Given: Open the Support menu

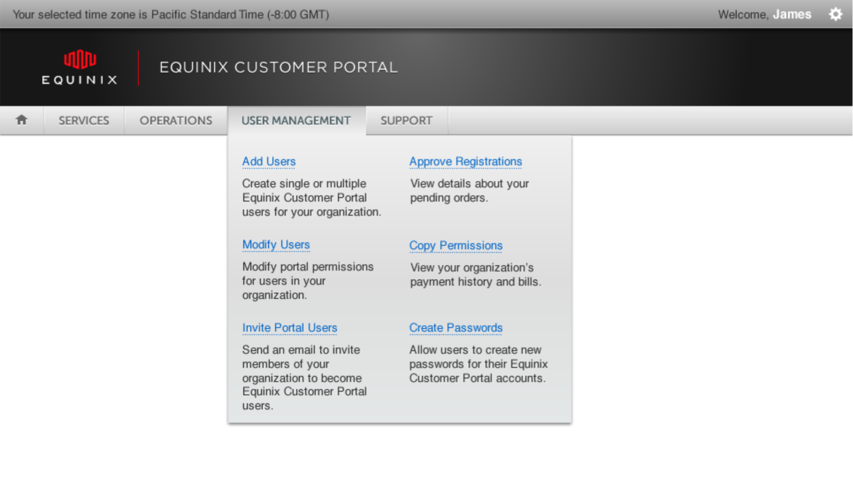Looking at the screenshot, I should pyautogui.click(x=407, y=120).
